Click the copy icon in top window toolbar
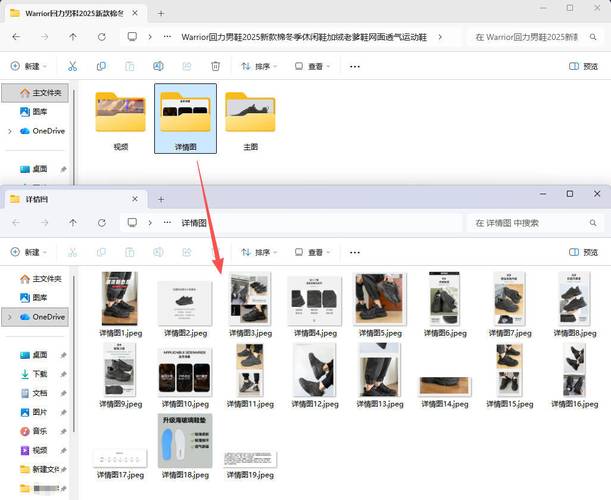The width and height of the screenshot is (611, 500). 101,66
